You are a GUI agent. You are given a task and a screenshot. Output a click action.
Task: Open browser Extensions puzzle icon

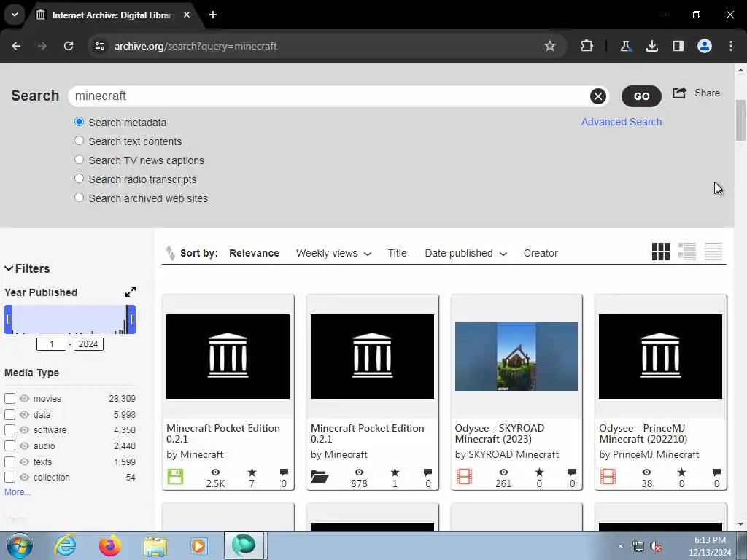tap(587, 46)
